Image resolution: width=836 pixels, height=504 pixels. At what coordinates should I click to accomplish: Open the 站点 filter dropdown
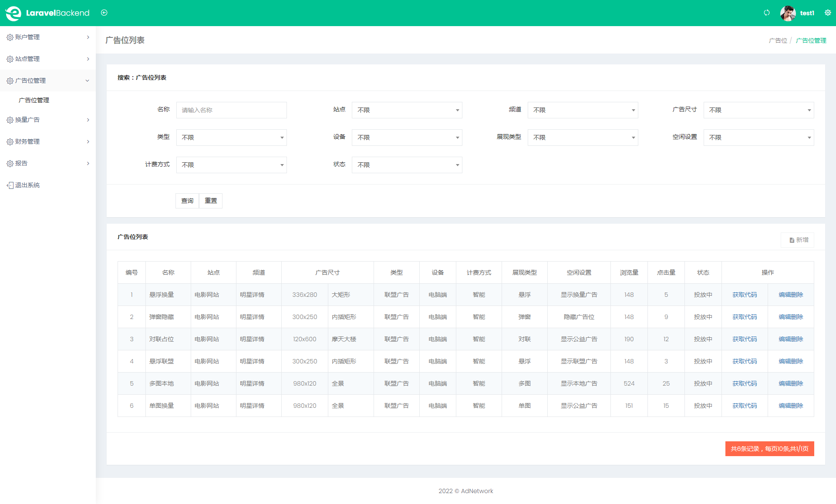pyautogui.click(x=407, y=110)
